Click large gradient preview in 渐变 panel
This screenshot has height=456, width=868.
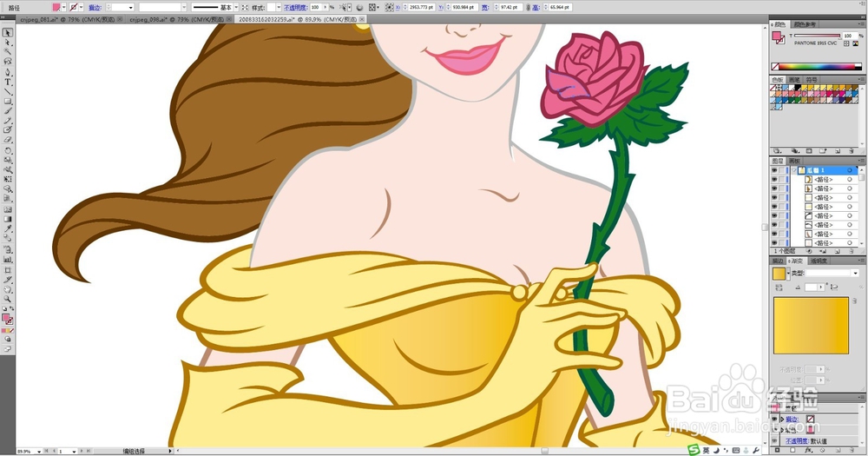pyautogui.click(x=811, y=325)
